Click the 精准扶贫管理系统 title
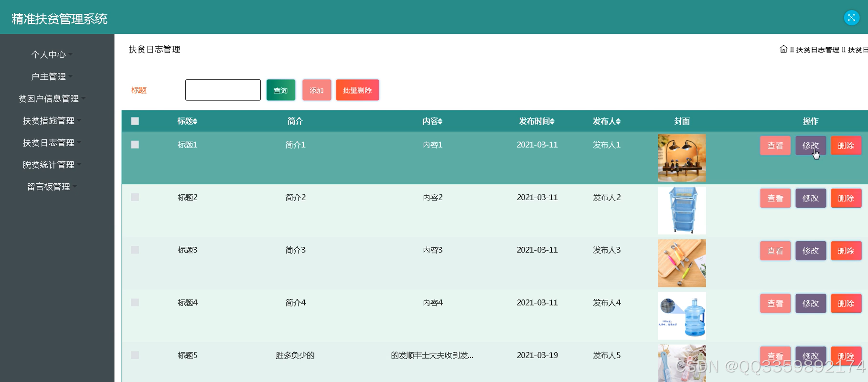This screenshot has width=868, height=382. click(x=59, y=19)
